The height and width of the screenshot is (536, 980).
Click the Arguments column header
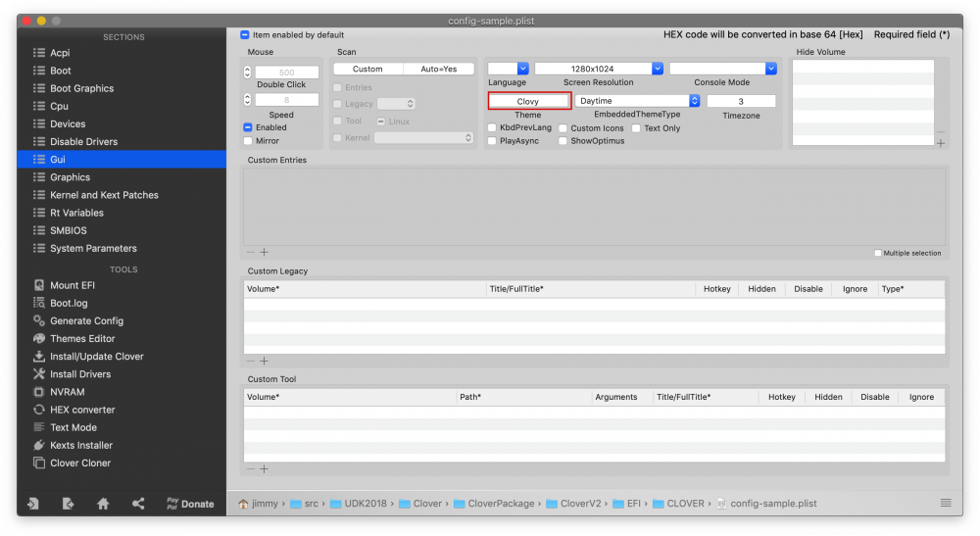pyautogui.click(x=621, y=397)
